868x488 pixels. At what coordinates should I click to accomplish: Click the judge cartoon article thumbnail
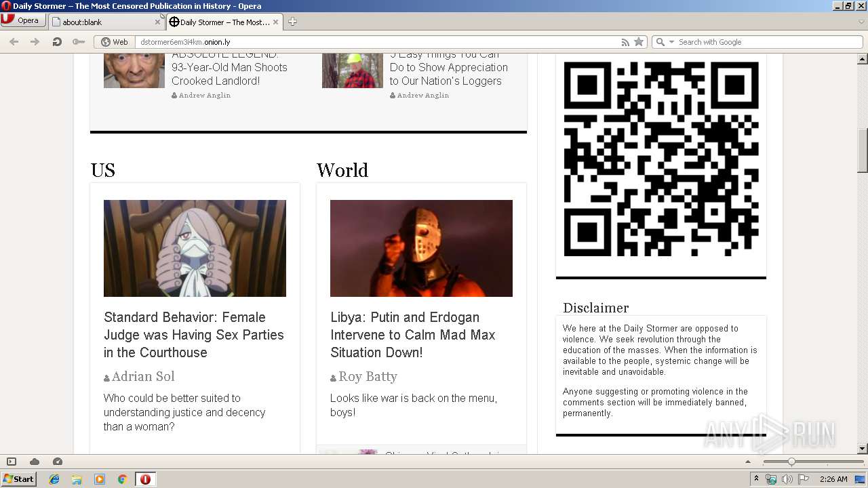(195, 248)
